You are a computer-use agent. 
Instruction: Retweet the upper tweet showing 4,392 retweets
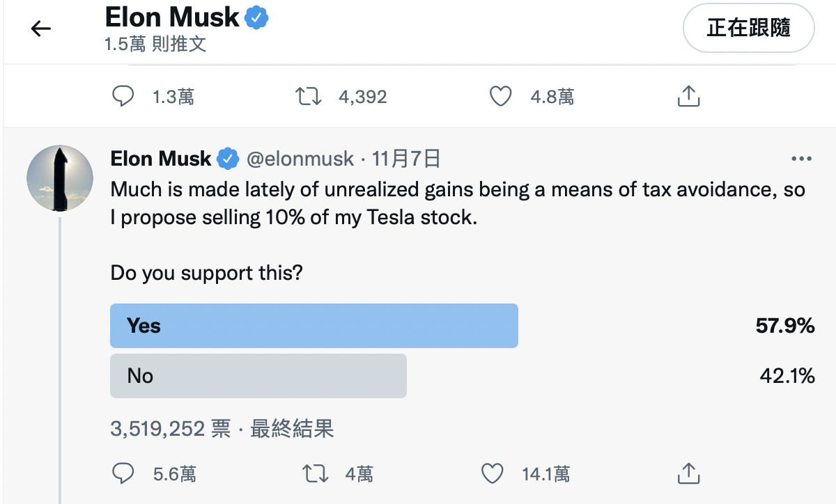point(309,96)
